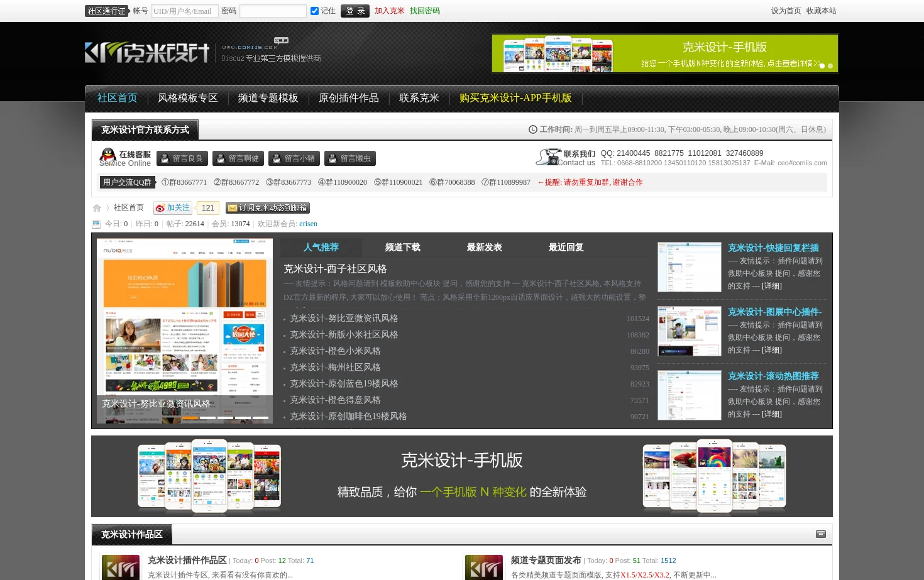Click the 克米设计 logo
Screen dimensions: 924x580
147,53
